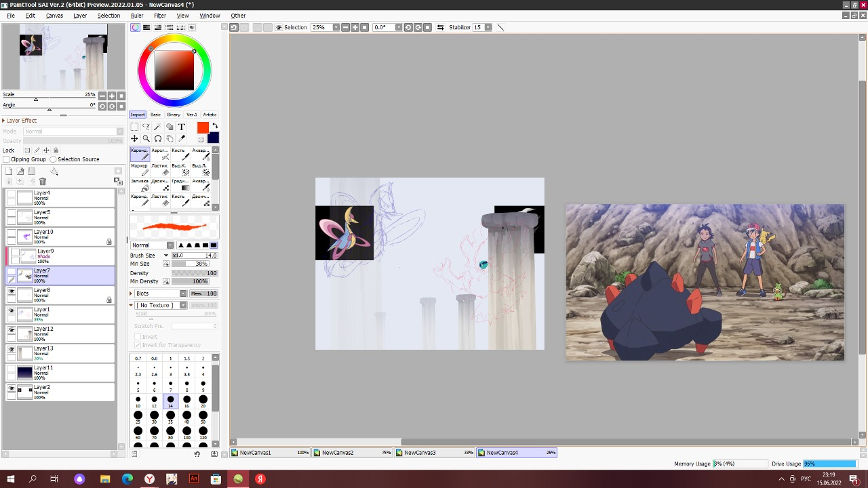Select the Ver.1 brush group tab
The height and width of the screenshot is (488, 868).
tap(192, 115)
